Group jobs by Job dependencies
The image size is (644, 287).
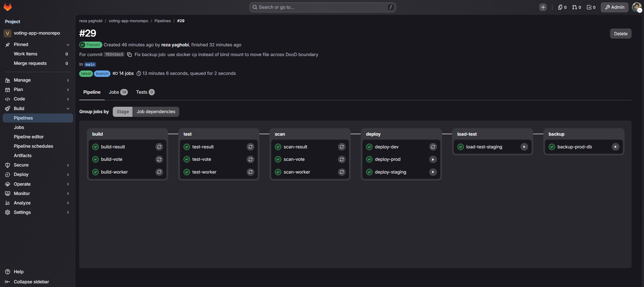[156, 112]
